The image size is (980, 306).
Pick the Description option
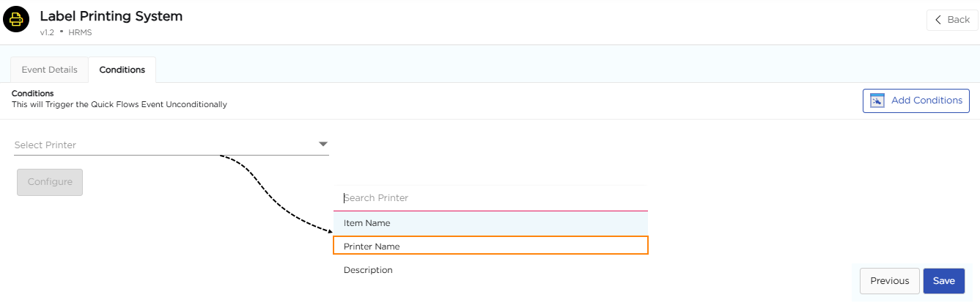click(490, 270)
